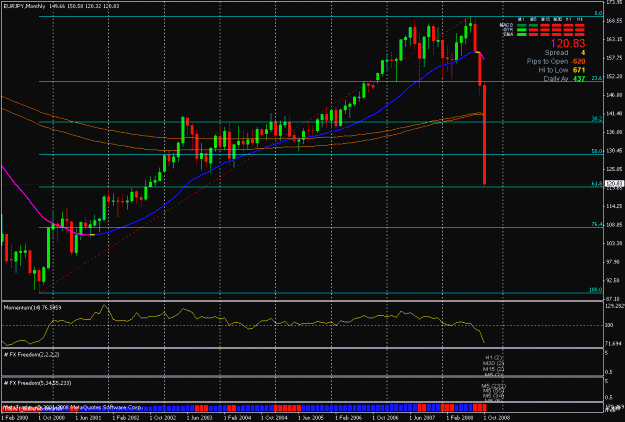Image resolution: width=625 pixels, height=422 pixels.
Task: Click the green 437 daily average value
Action: pos(579,79)
